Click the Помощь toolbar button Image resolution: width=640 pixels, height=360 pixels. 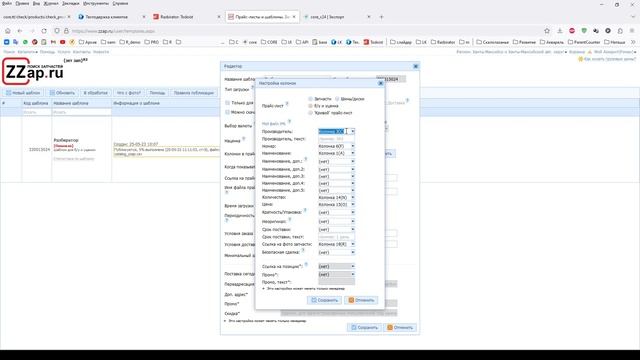coord(157,93)
